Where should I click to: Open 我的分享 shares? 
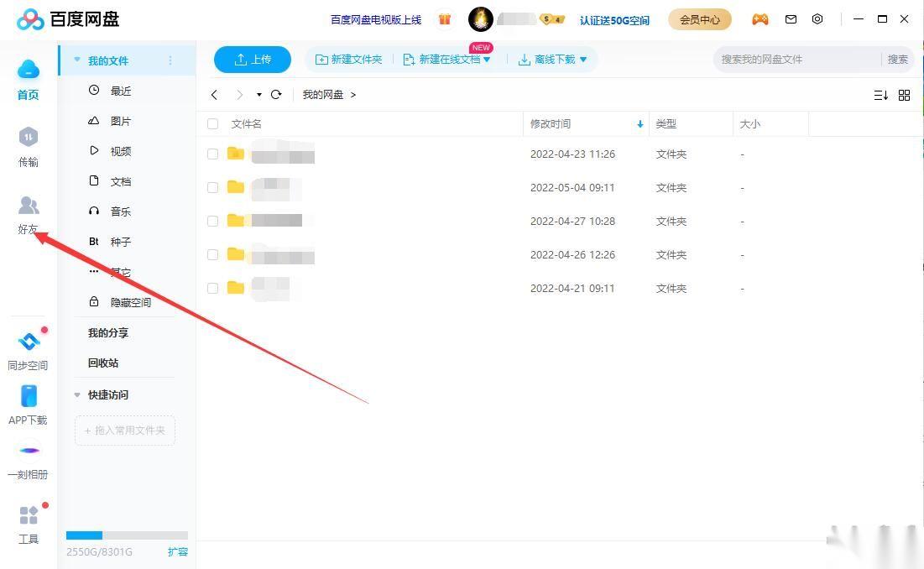[x=107, y=333]
